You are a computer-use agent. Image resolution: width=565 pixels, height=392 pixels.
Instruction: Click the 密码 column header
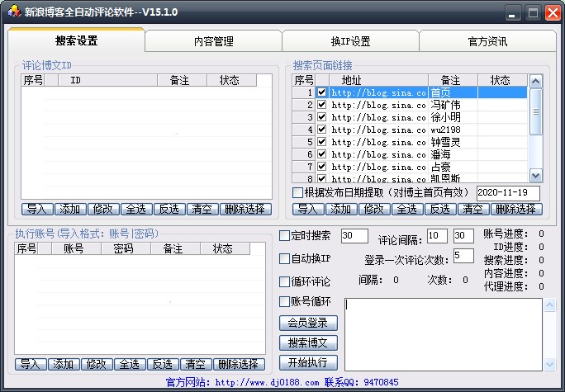(126, 248)
